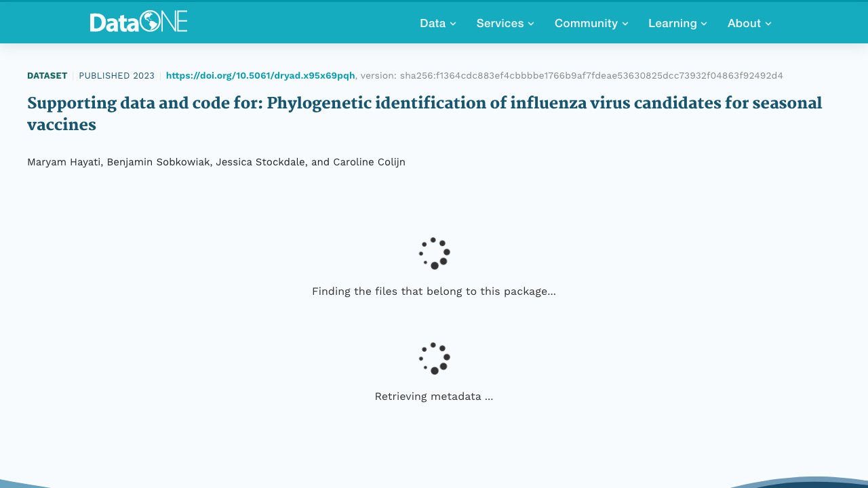
Task: Click the dataset title heading
Action: (425, 114)
